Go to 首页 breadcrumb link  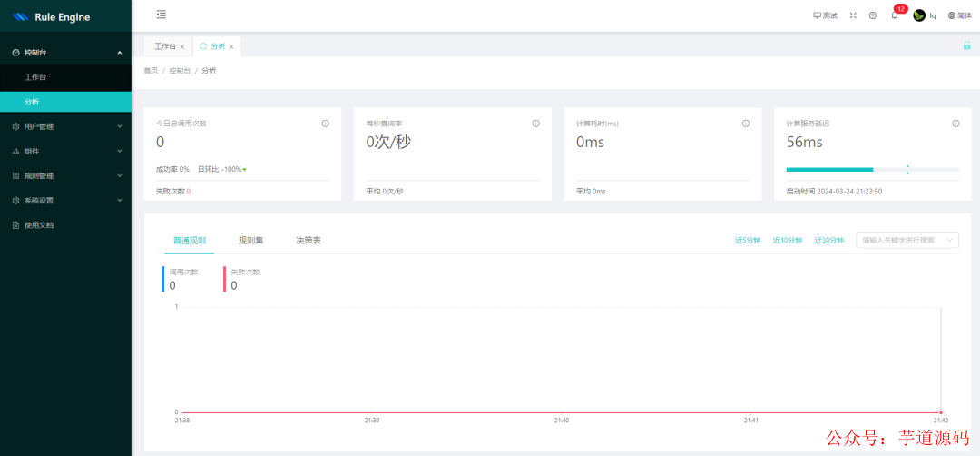(151, 71)
